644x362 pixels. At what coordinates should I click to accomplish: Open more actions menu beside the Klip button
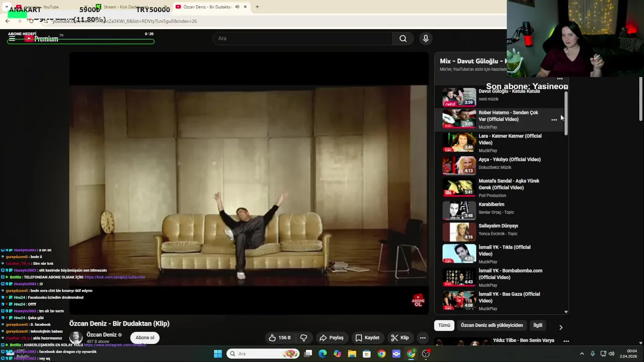pos(423,338)
